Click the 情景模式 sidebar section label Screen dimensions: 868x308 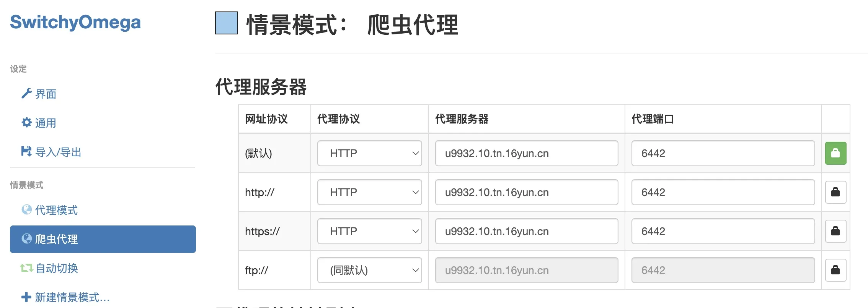(27, 185)
